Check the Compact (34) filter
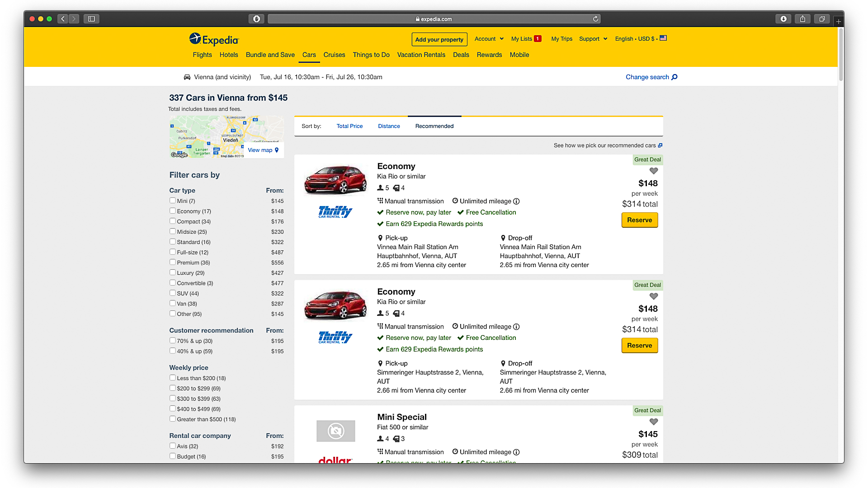Viewport: 868px width, 488px height. (172, 221)
